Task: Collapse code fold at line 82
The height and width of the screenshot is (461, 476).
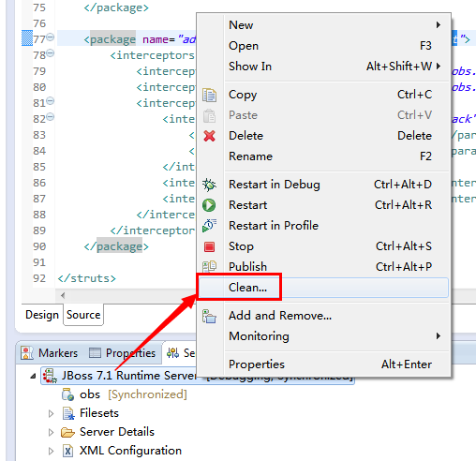Action: click(51, 116)
